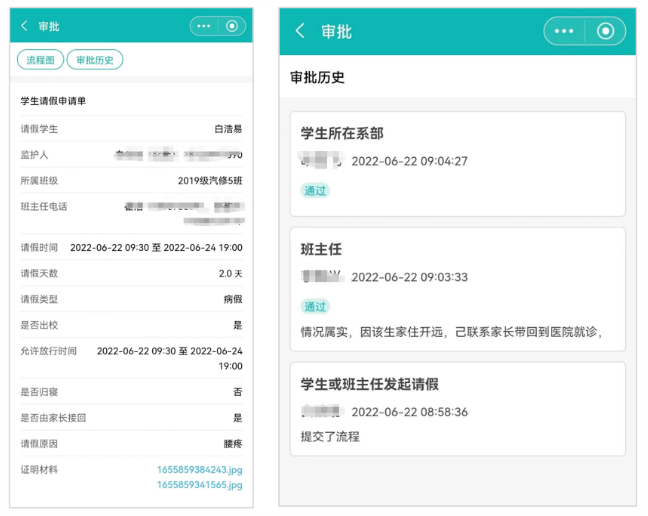
Task: Tap the 通过 badge under 学生所在系部
Action: pos(315,190)
